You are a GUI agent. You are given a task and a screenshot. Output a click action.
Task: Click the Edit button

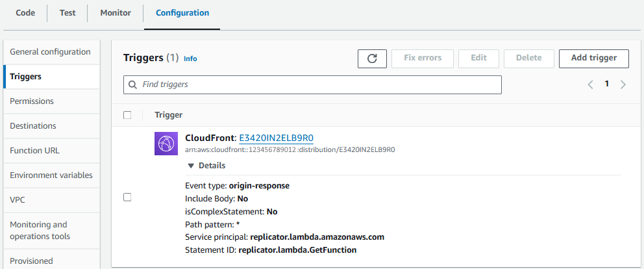click(x=479, y=58)
